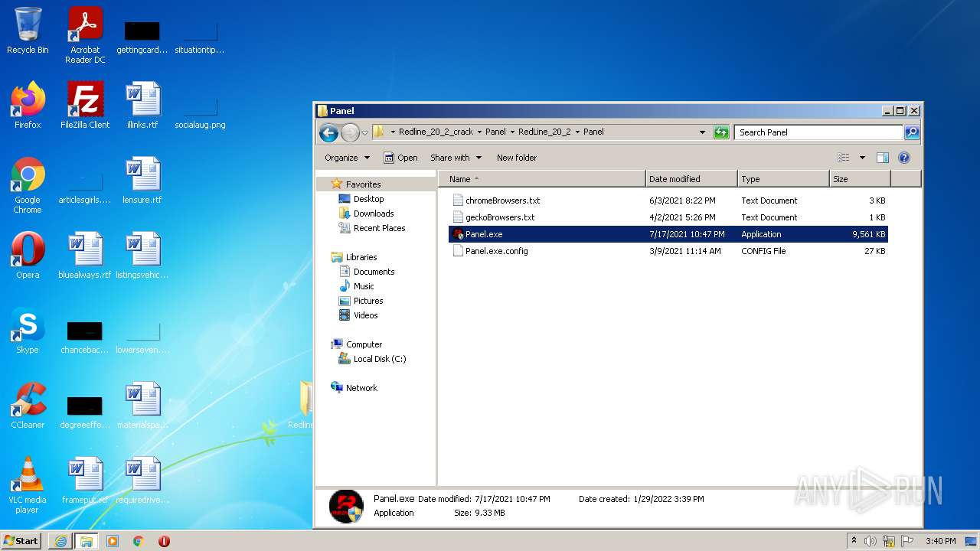Click the Explorer Forward arrow button
The image size is (980, 551).
[x=350, y=132]
